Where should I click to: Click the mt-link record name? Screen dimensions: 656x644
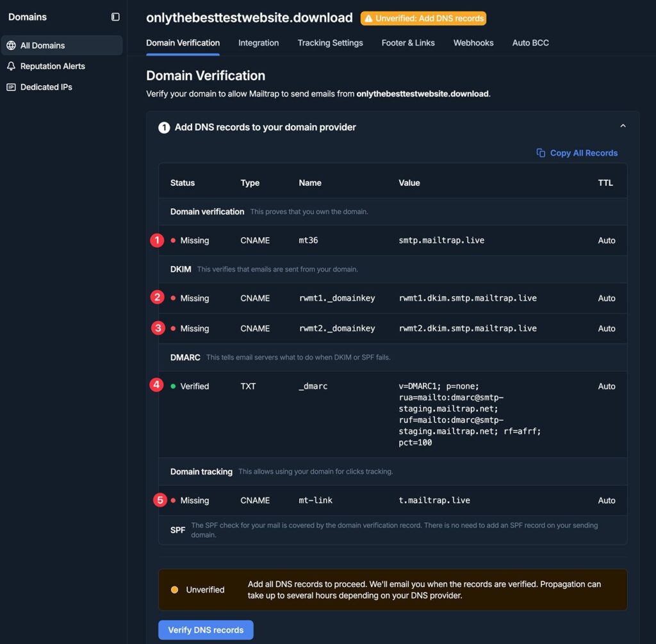pos(315,500)
